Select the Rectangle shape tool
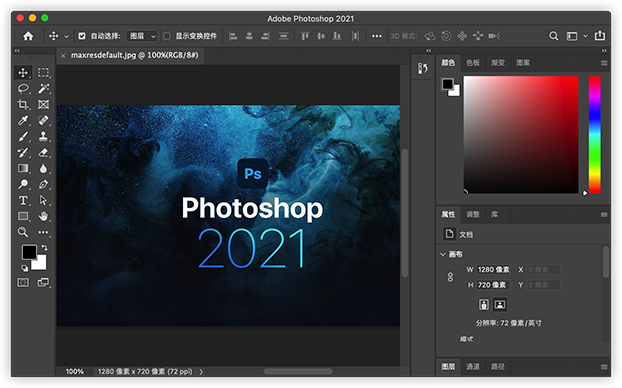This screenshot has height=388, width=622. tap(23, 216)
